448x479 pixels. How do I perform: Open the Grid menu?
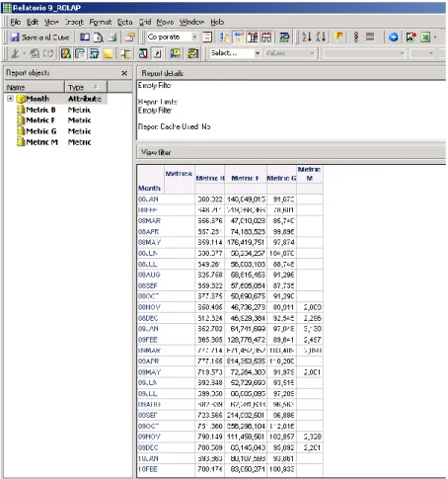click(x=144, y=22)
